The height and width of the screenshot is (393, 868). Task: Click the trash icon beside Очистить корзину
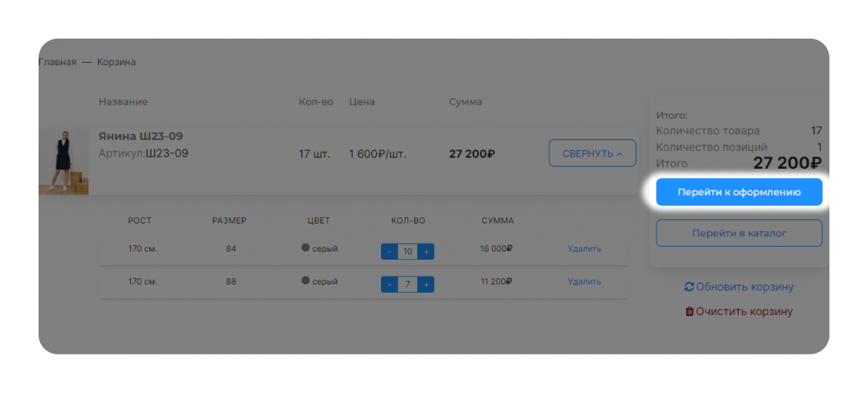pyautogui.click(x=689, y=311)
